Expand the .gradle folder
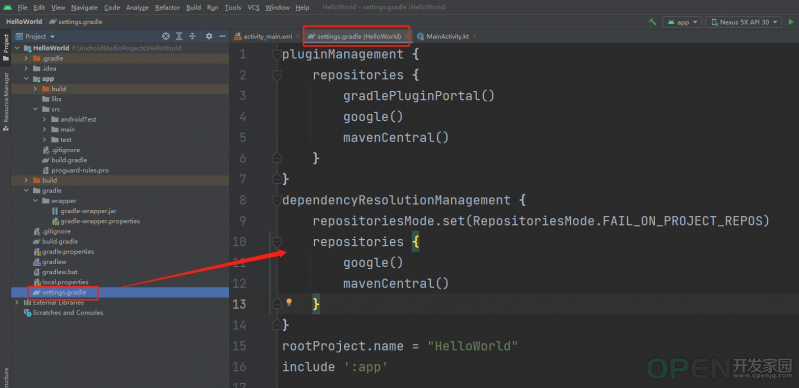The height and width of the screenshot is (388, 799). 26,58
